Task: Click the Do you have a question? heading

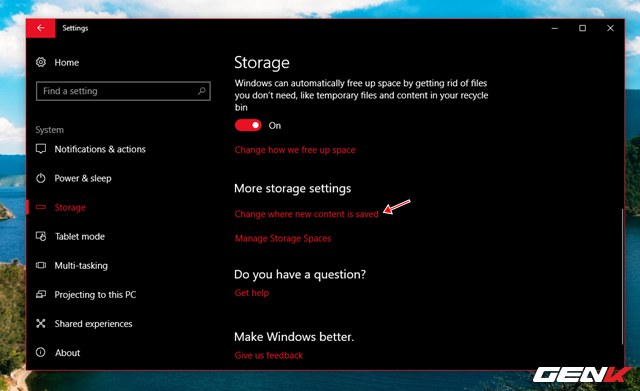Action: pos(300,274)
